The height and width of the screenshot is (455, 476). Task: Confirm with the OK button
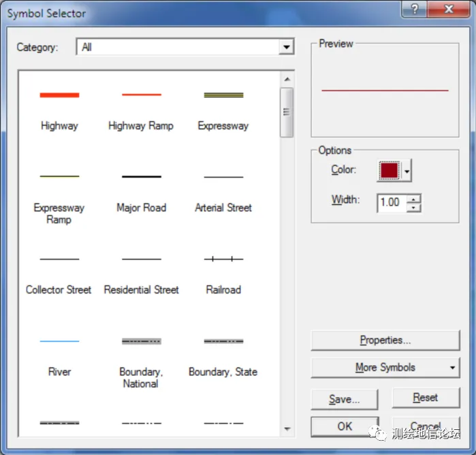345,426
